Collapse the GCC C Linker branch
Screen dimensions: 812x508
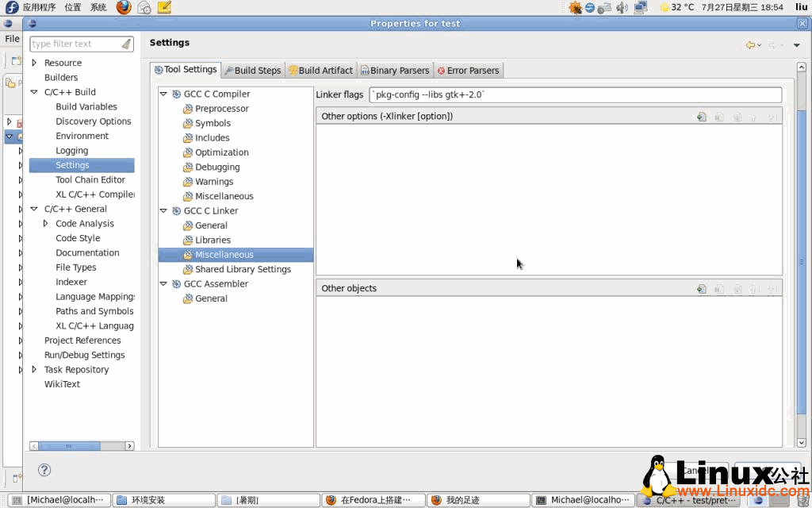163,210
